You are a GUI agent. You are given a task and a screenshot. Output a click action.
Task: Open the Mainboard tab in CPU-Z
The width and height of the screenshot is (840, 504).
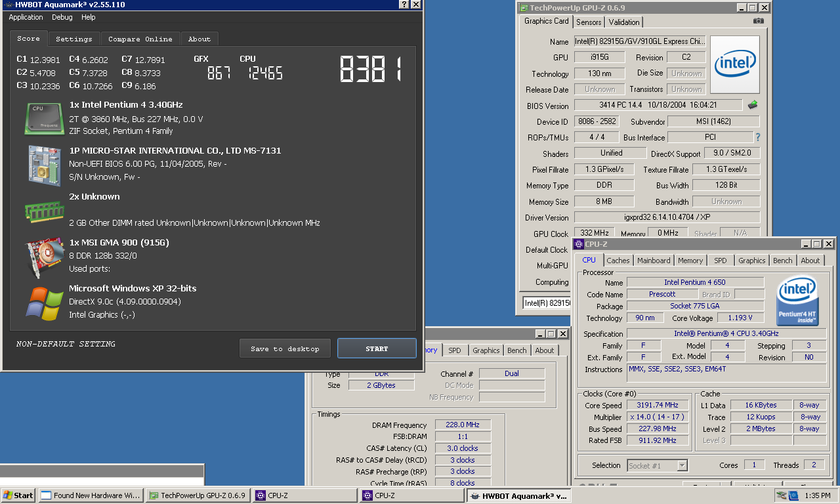654,261
